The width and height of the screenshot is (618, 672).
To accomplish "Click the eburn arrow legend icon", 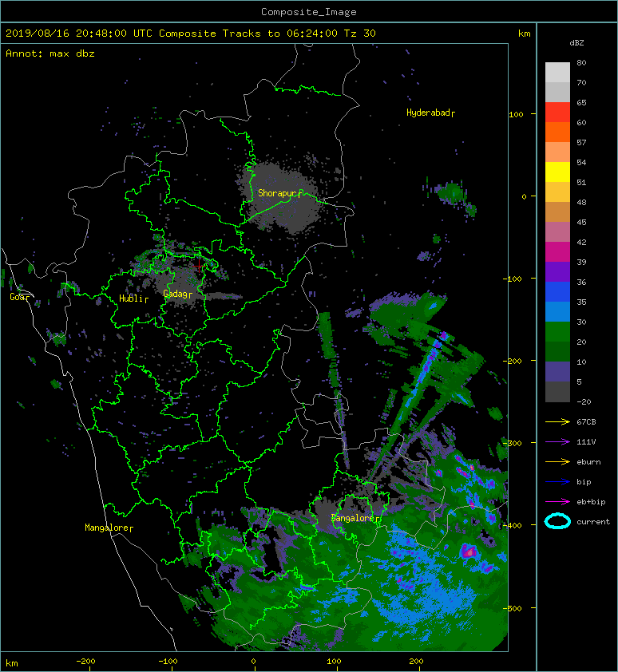I will [x=557, y=462].
